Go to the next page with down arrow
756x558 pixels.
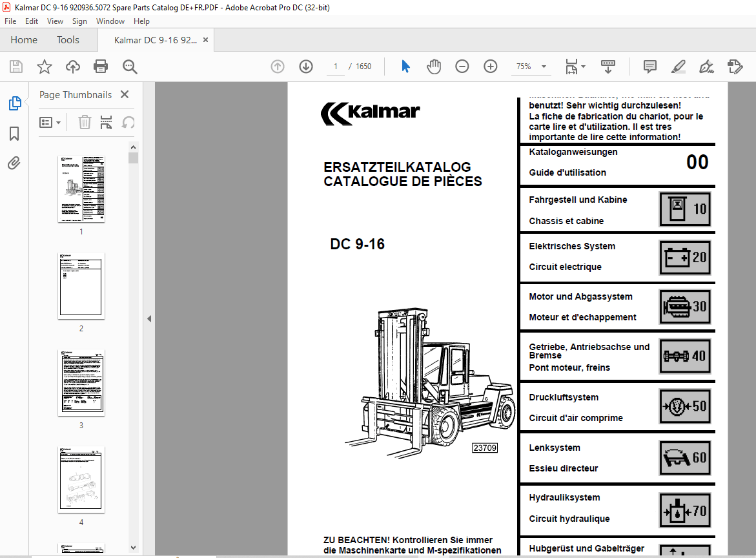[x=305, y=66]
